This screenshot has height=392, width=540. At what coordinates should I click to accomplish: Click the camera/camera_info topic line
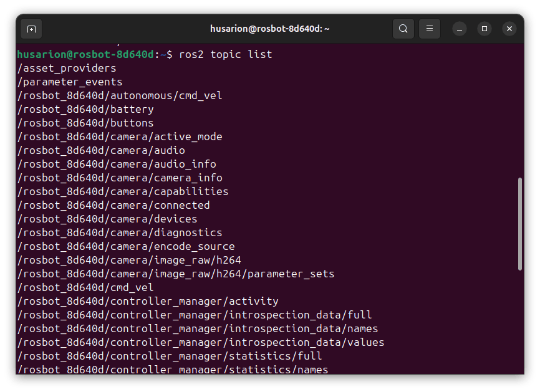click(120, 178)
